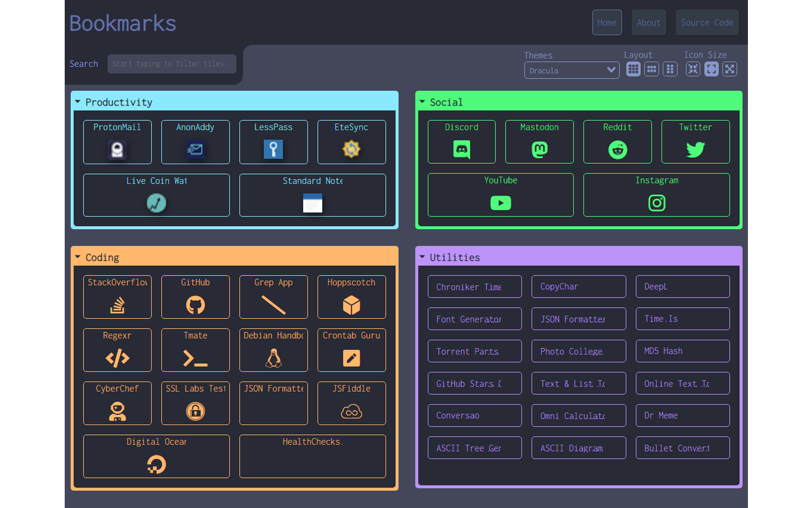Click the Discord logo icon
Viewport: 812px width, 508px height.
coord(462,150)
